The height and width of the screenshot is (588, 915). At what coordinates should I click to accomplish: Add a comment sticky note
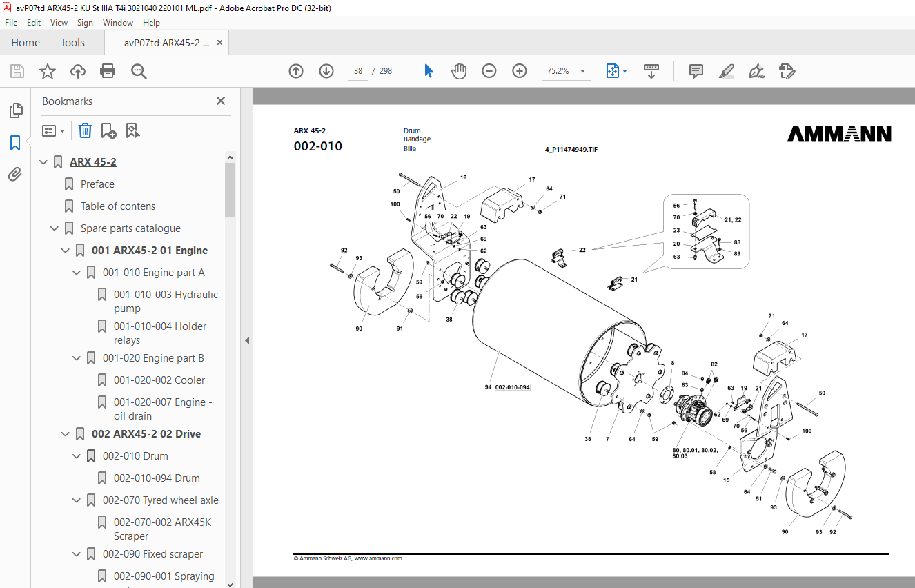(696, 71)
